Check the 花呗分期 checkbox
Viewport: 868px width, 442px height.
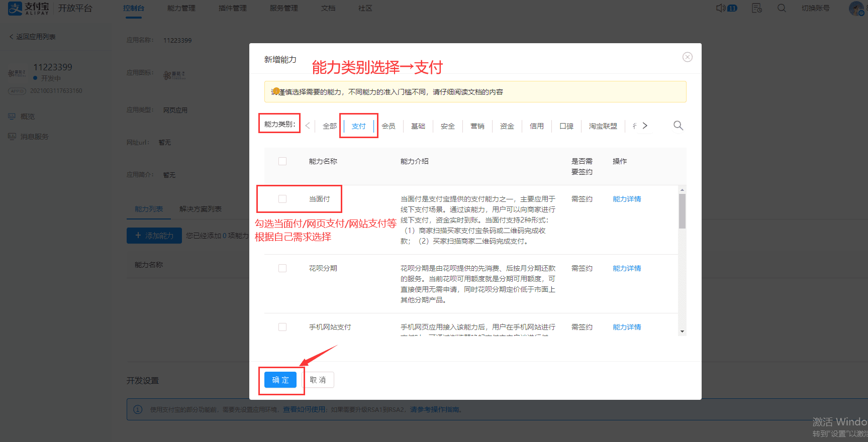pos(282,268)
